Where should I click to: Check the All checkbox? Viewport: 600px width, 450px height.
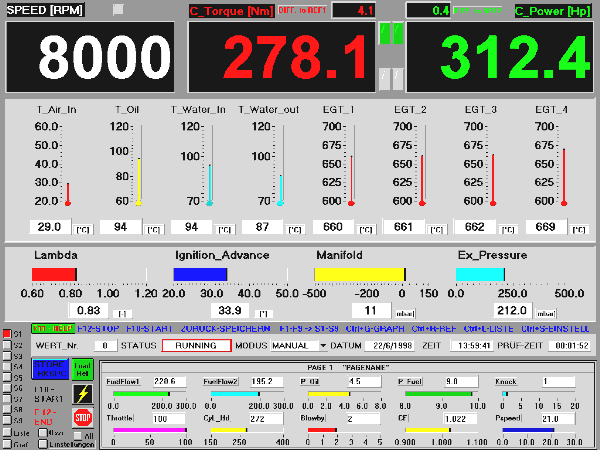[x=74, y=436]
